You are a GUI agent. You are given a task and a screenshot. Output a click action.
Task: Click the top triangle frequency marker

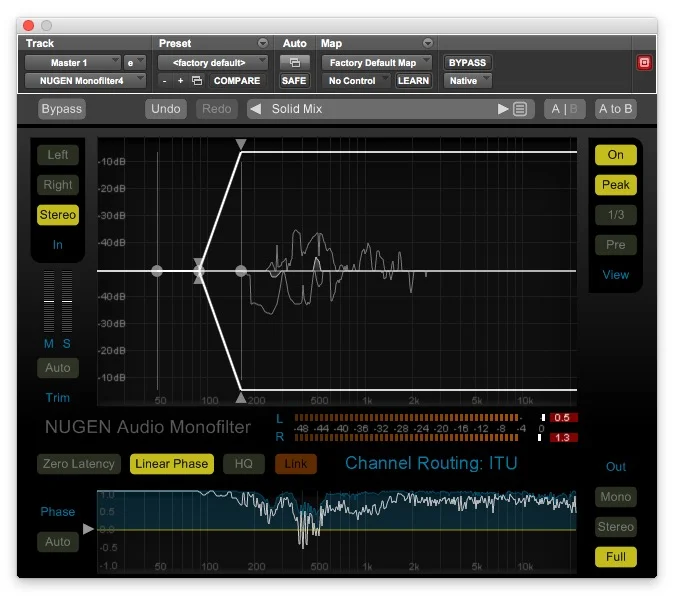click(x=240, y=144)
